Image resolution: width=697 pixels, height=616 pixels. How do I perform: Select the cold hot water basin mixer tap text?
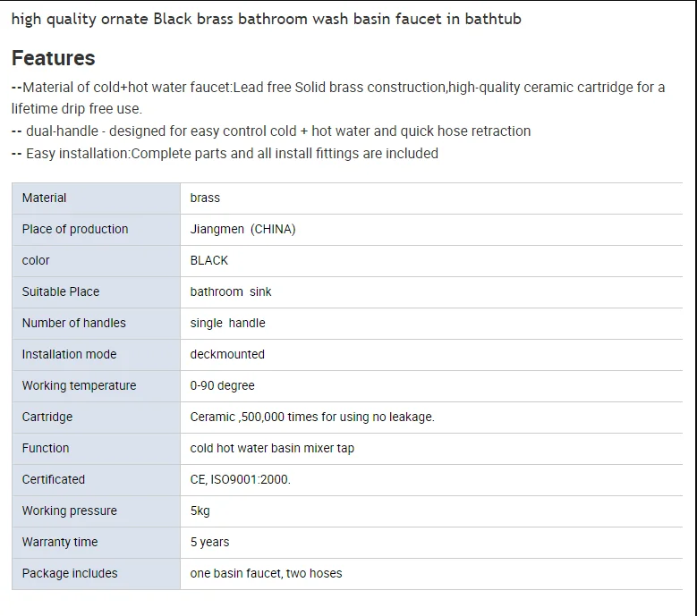[x=272, y=448]
